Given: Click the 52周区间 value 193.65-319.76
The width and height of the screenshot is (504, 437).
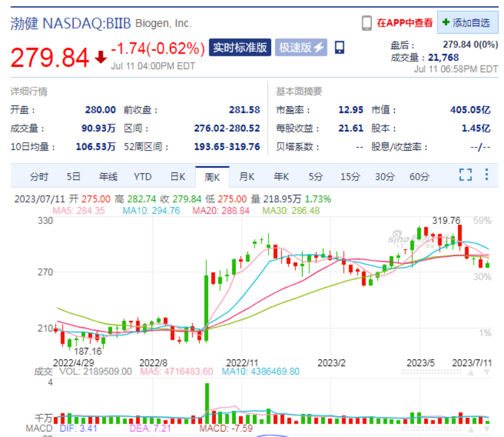Looking at the screenshot, I should (227, 147).
